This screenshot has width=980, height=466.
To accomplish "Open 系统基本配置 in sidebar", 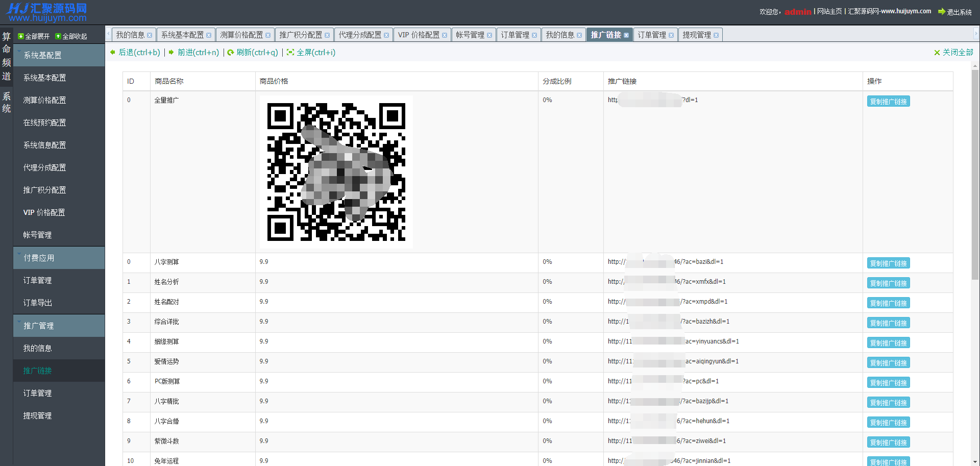I will coord(59,78).
